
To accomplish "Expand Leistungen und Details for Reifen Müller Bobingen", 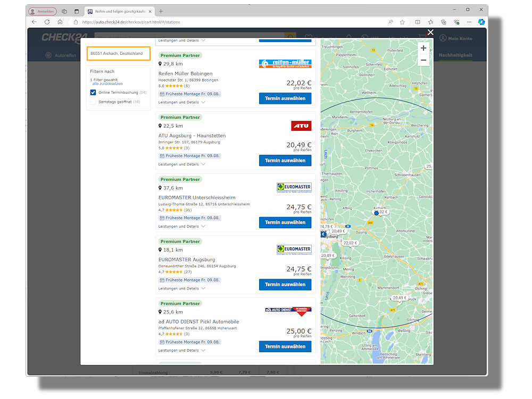I will point(182,102).
